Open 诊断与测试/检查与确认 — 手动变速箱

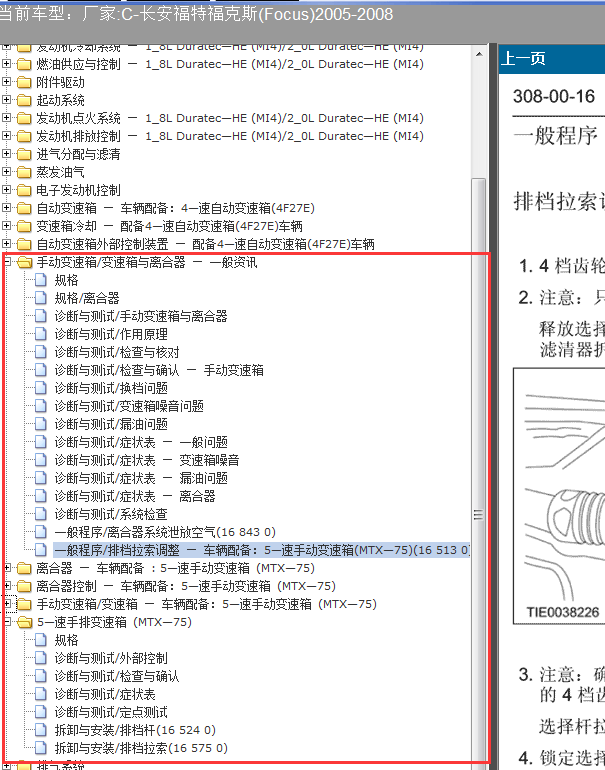[159, 370]
